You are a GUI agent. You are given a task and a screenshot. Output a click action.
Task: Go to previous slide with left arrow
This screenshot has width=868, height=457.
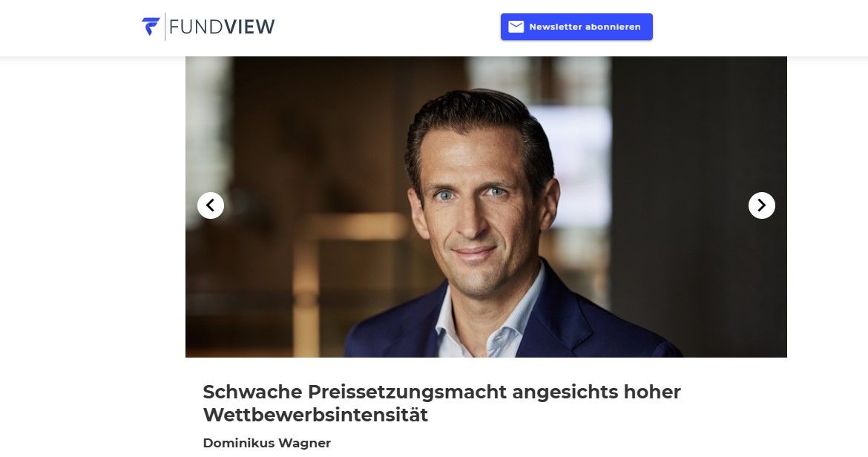[x=211, y=206]
